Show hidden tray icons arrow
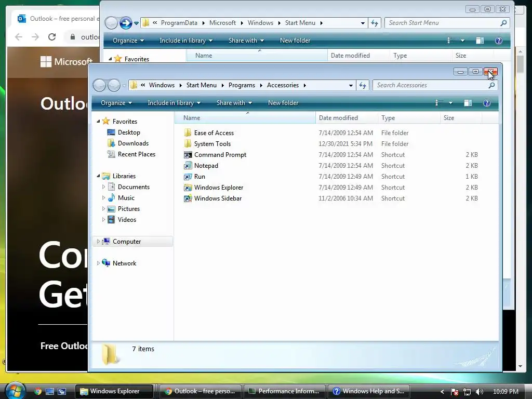 (x=442, y=392)
